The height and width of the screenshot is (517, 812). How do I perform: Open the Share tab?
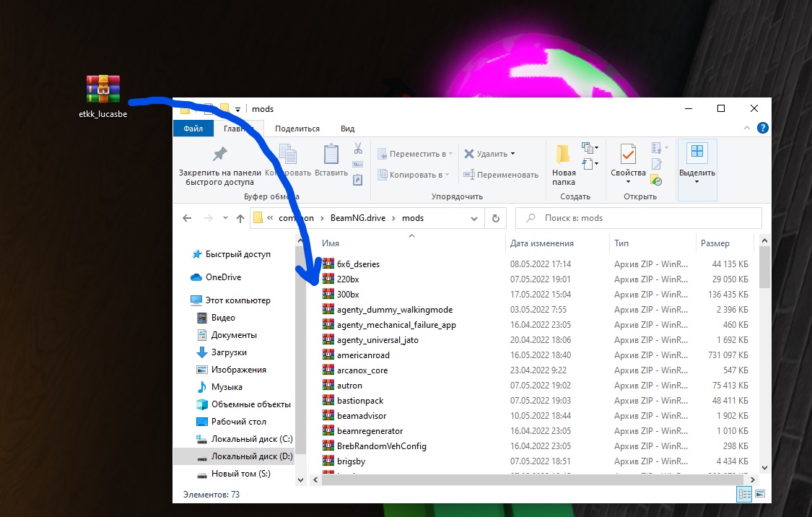[297, 129]
